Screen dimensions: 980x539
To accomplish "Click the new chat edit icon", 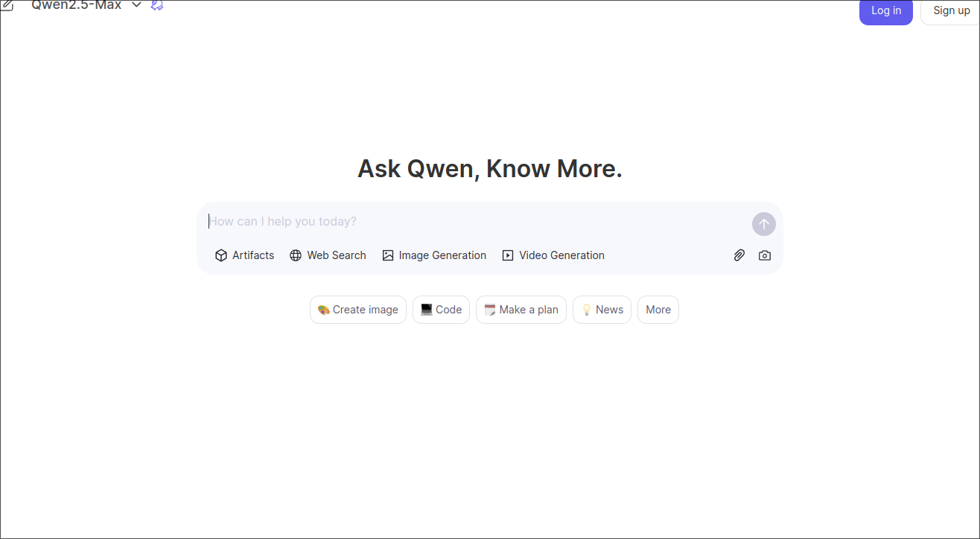I will tap(7, 5).
